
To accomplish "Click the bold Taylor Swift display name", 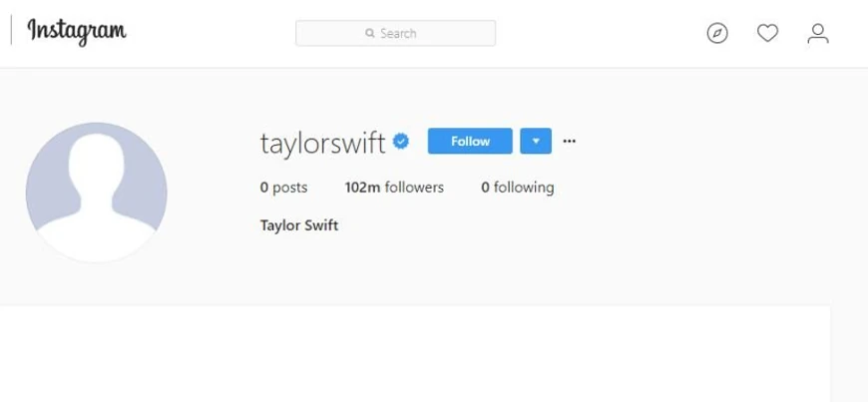I will [x=299, y=225].
